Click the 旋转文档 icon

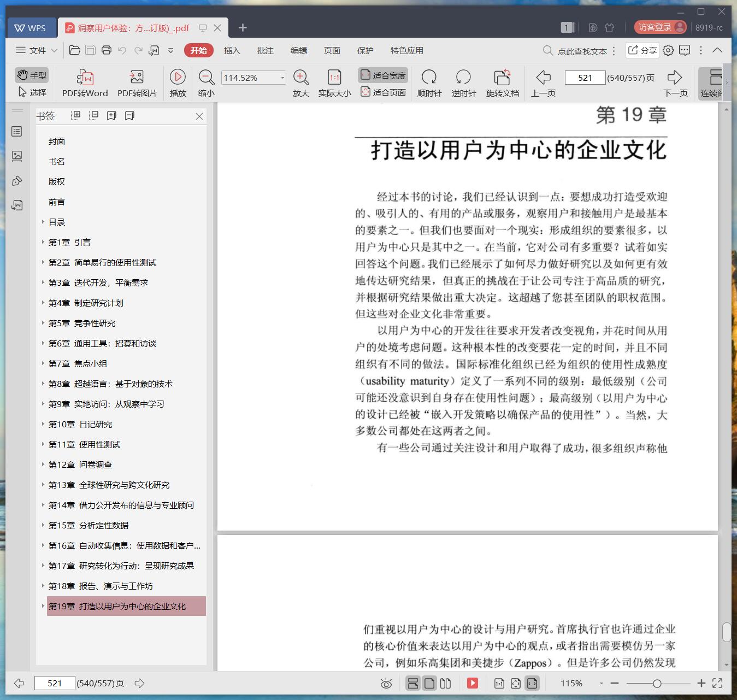[x=502, y=77]
